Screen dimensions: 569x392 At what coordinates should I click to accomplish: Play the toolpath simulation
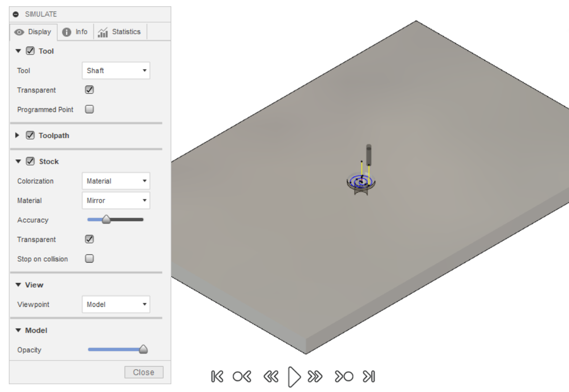[x=293, y=376]
